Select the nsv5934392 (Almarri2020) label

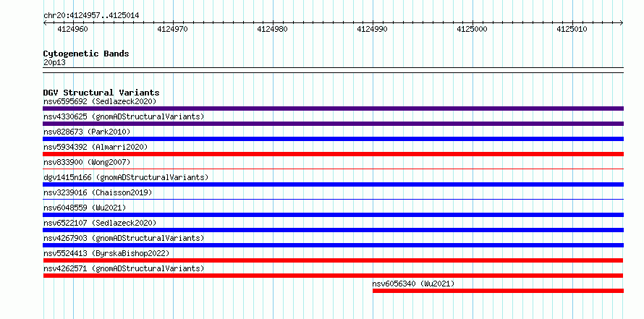(x=96, y=147)
